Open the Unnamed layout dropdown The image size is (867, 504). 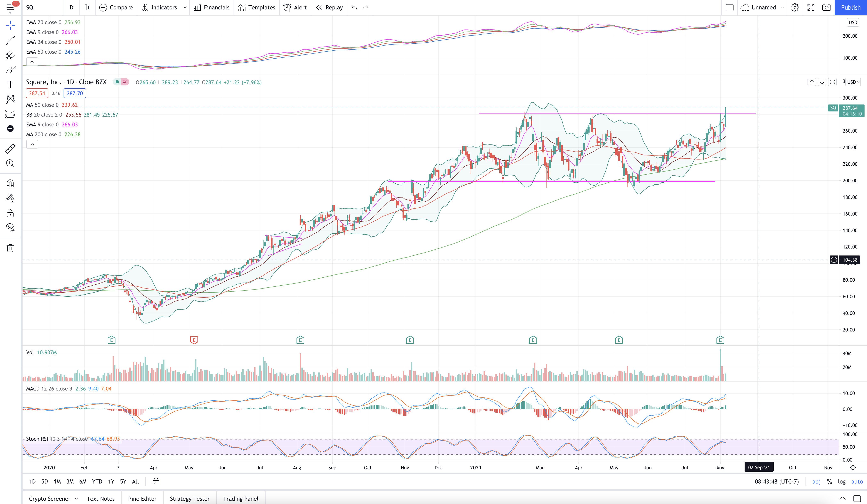pos(782,8)
